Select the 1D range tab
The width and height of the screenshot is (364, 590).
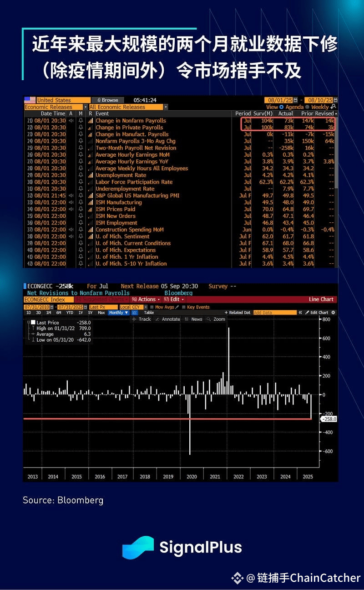29,313
